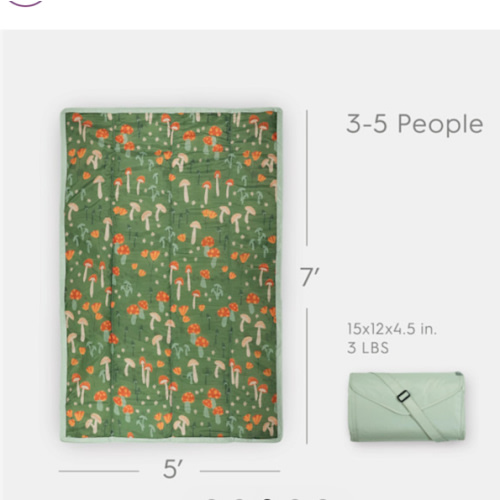Click the horizontal line right of 5'
The height and width of the screenshot is (500, 500).
[x=240, y=471]
